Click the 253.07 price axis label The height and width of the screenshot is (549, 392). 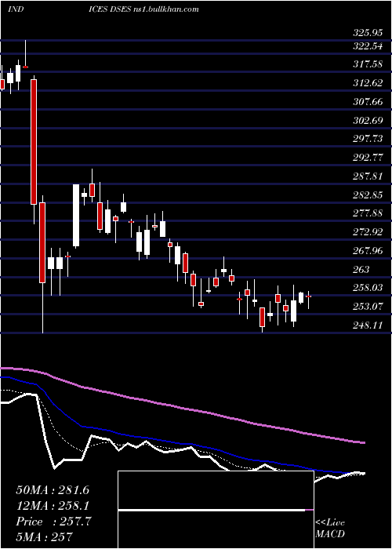pos(368,307)
